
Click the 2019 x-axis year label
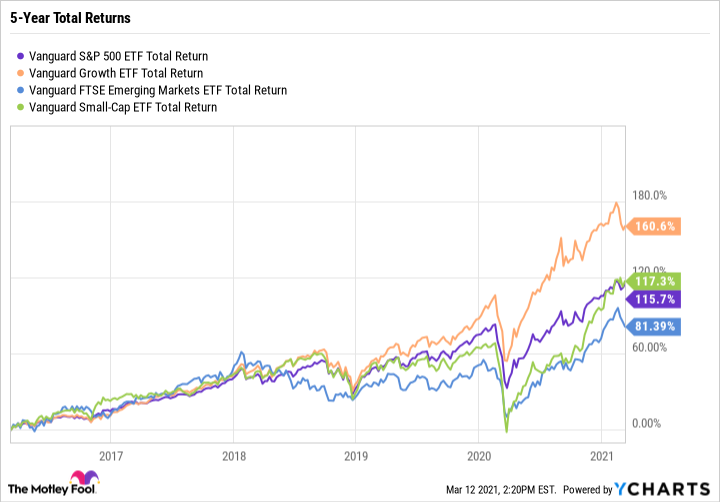(356, 456)
